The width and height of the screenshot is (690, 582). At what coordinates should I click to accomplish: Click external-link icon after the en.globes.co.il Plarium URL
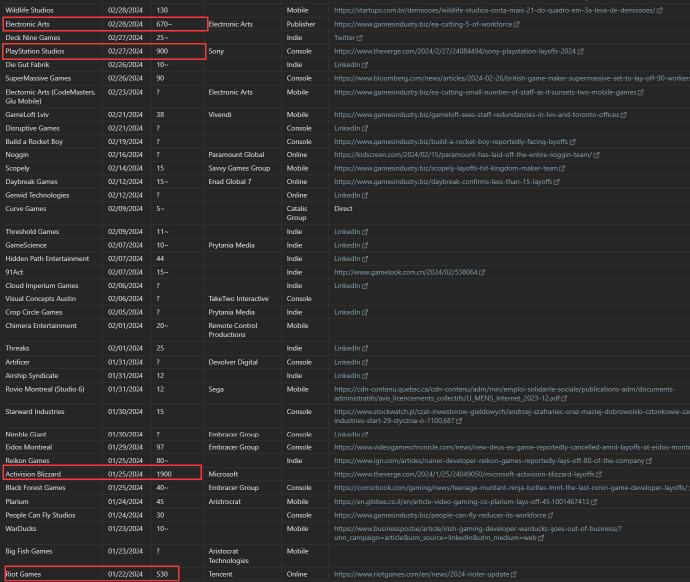click(x=588, y=502)
